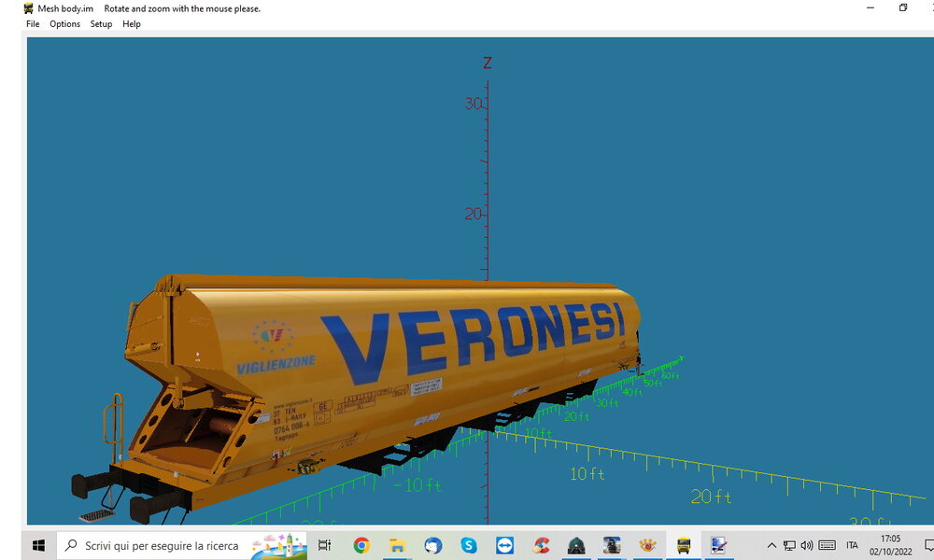Open the volume control tray icon
934x560 pixels.
pyautogui.click(x=807, y=545)
